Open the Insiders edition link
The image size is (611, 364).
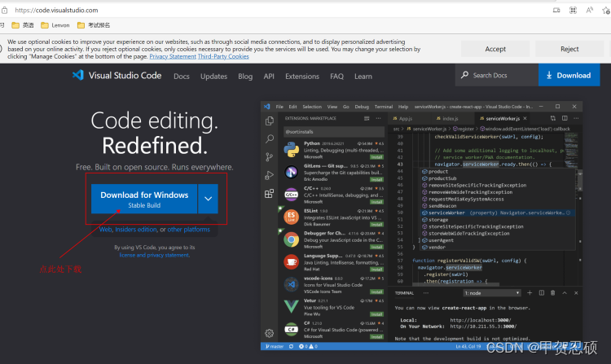(135, 230)
